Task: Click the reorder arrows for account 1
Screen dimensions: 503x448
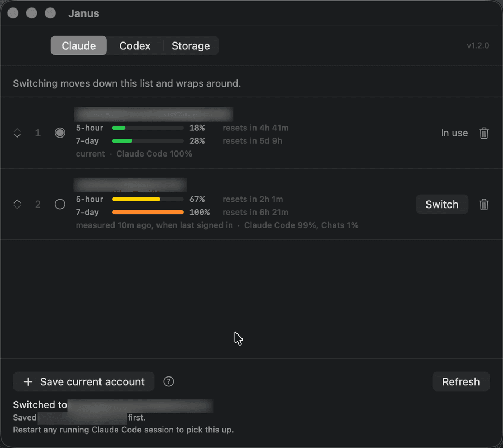Action: coord(17,133)
